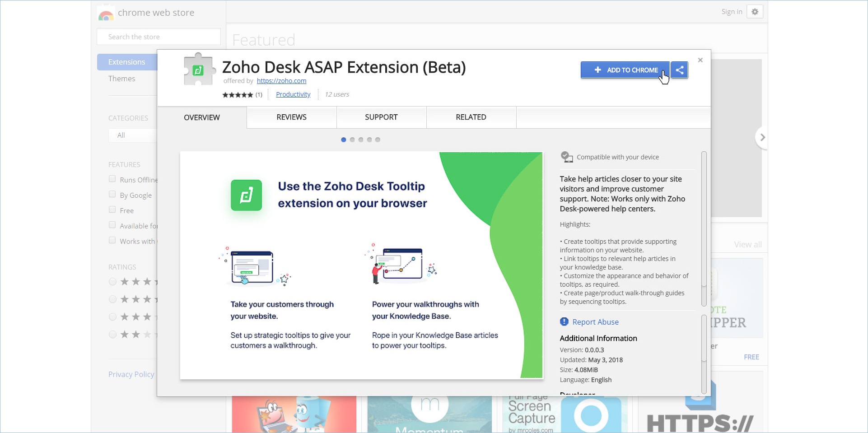Click View all in the background page
The image size is (868, 433).
click(747, 245)
